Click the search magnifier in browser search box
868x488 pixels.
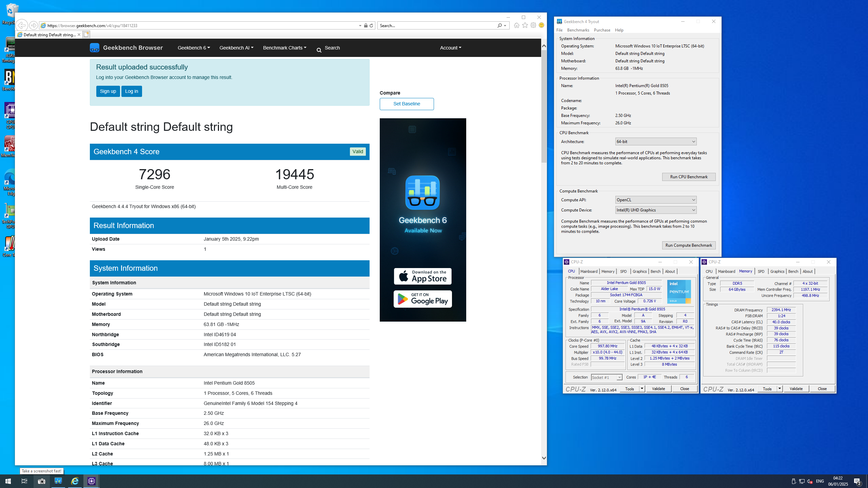[499, 25]
